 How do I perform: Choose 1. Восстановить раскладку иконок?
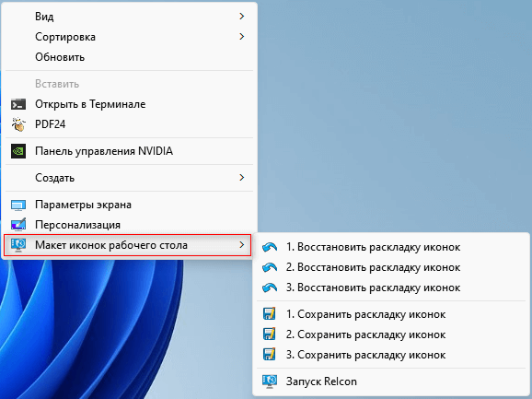[391, 247]
